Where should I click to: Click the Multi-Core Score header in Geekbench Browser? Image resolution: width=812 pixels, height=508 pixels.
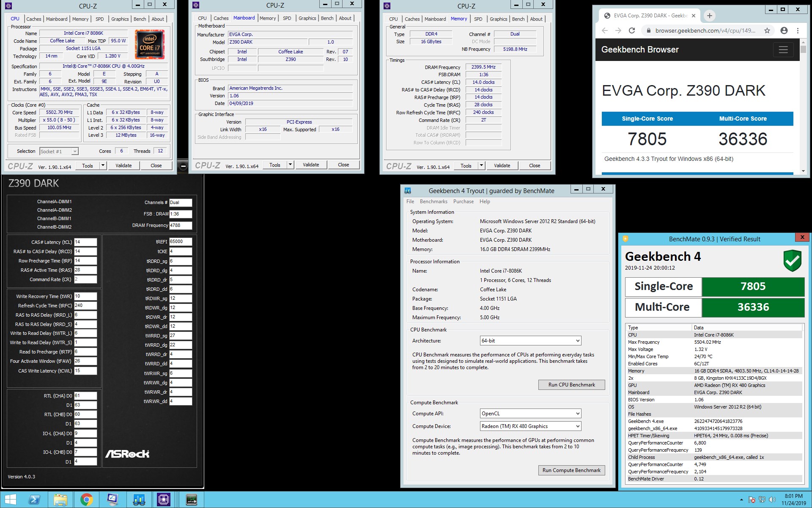(x=743, y=119)
